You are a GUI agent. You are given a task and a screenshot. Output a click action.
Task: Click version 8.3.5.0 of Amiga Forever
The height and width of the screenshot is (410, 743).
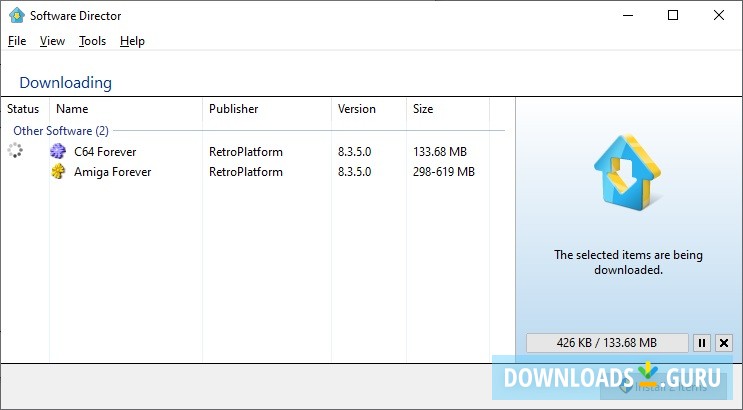point(354,172)
